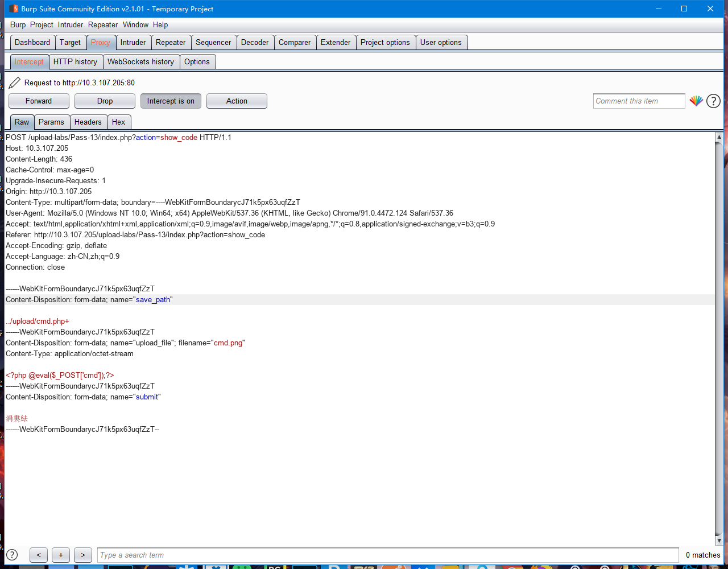Click the + search options button
Screen dimensions: 728x569
(61, 555)
